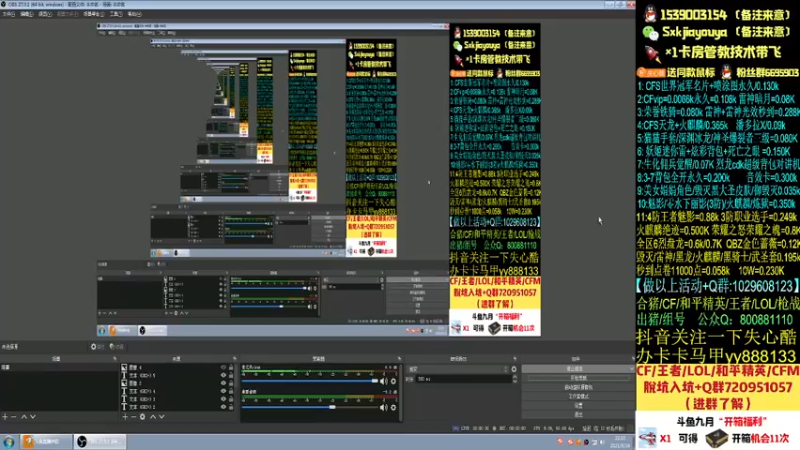Add a new scene with the plus icon
This screenshot has height=450, width=800.
(x=5, y=417)
